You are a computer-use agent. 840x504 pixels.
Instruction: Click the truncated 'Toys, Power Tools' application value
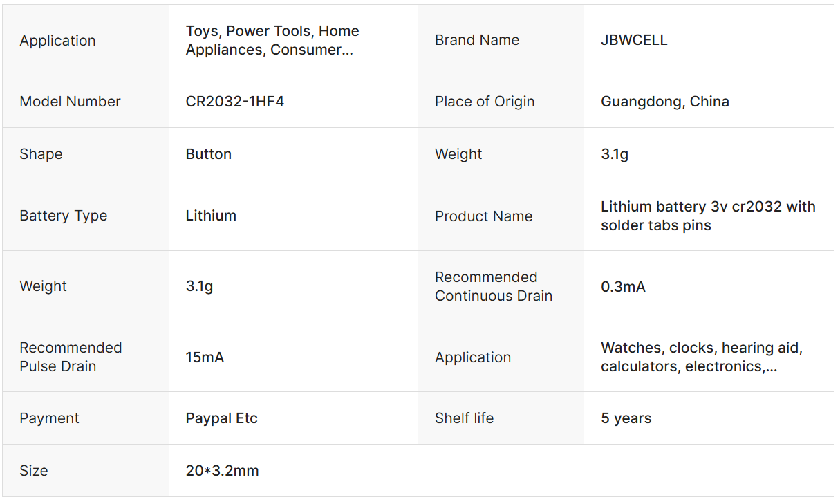272,40
